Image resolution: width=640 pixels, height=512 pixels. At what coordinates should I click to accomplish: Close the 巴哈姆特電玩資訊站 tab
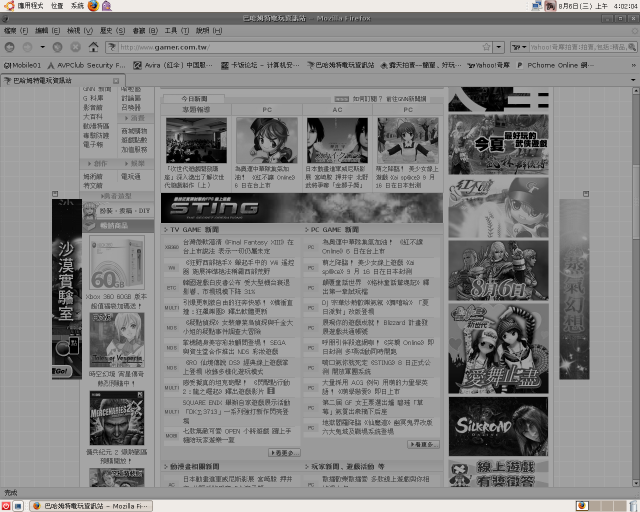(x=116, y=81)
